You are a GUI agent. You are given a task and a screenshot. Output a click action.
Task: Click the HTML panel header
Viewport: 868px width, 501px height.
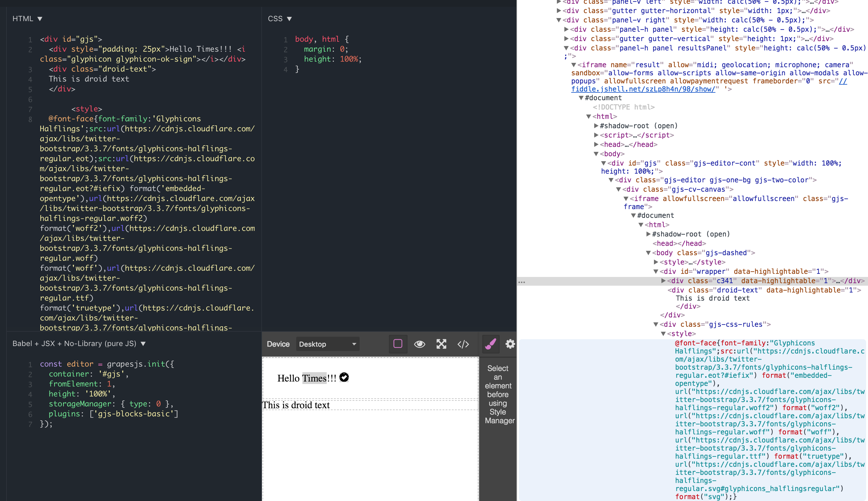23,19
